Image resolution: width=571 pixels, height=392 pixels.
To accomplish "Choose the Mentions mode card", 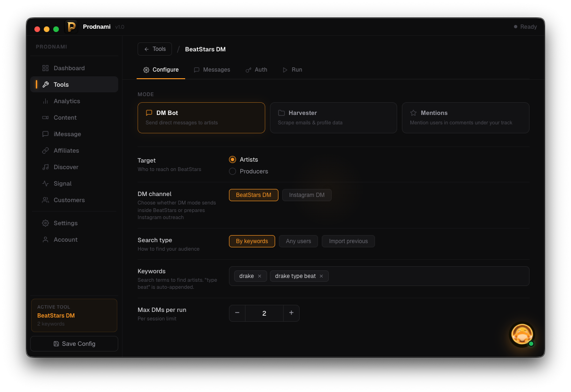I will 465,118.
